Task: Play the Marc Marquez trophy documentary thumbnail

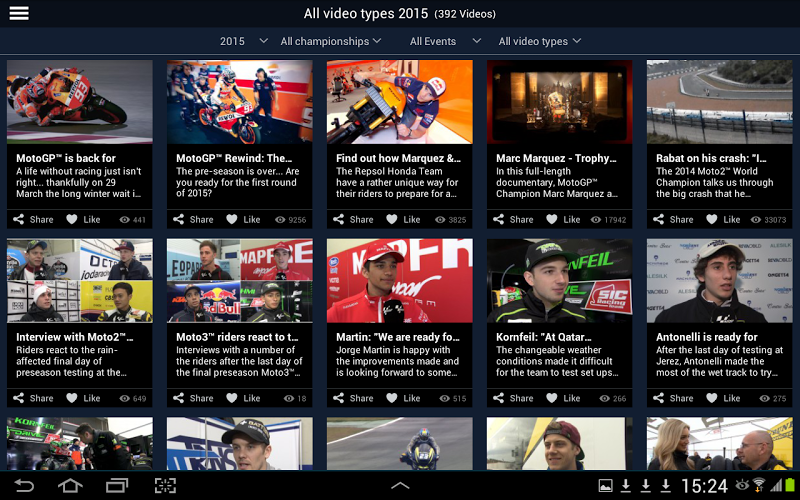Action: pyautogui.click(x=560, y=102)
